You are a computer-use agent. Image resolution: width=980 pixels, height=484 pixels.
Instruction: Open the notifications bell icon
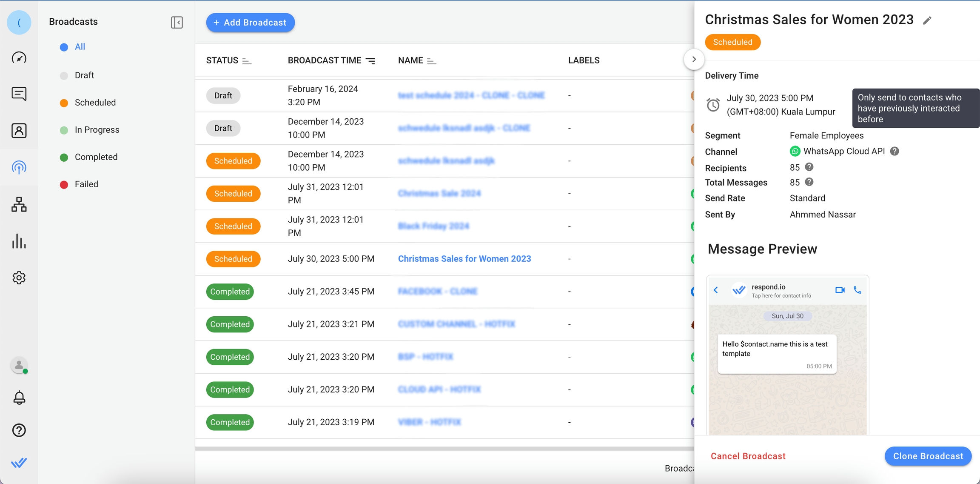pos(19,398)
